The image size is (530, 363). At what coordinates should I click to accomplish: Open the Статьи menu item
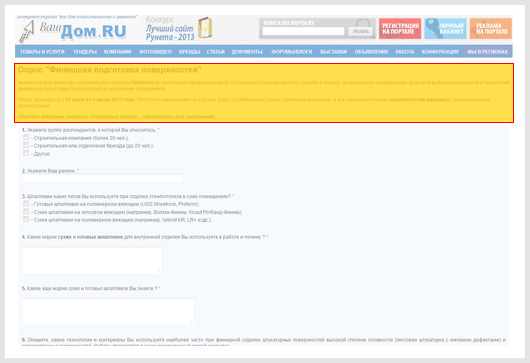click(216, 52)
